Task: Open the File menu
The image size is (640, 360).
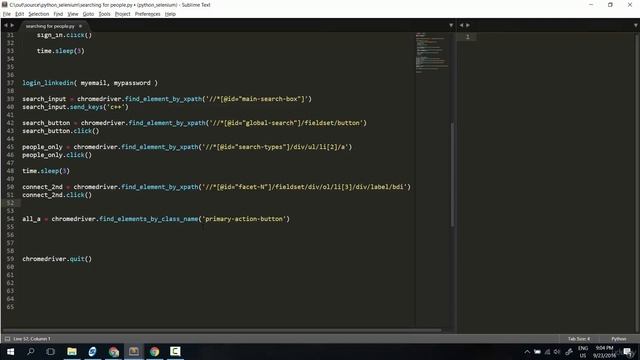Action: (7, 14)
